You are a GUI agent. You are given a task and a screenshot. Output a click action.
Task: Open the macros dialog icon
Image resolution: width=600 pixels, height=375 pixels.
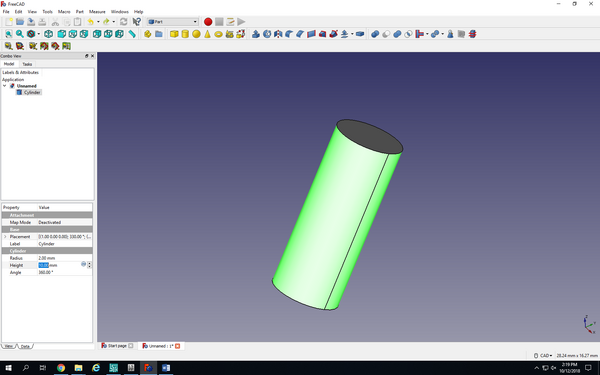230,22
